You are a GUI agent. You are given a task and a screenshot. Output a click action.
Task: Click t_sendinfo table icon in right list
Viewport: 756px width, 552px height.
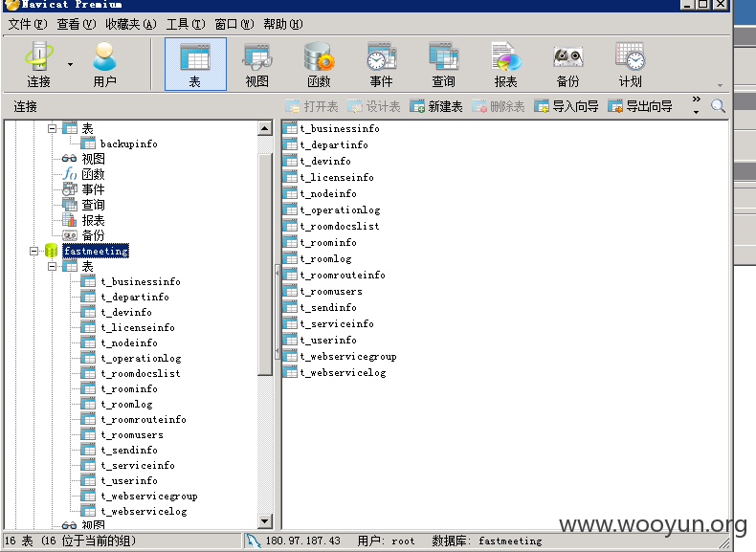(x=290, y=308)
